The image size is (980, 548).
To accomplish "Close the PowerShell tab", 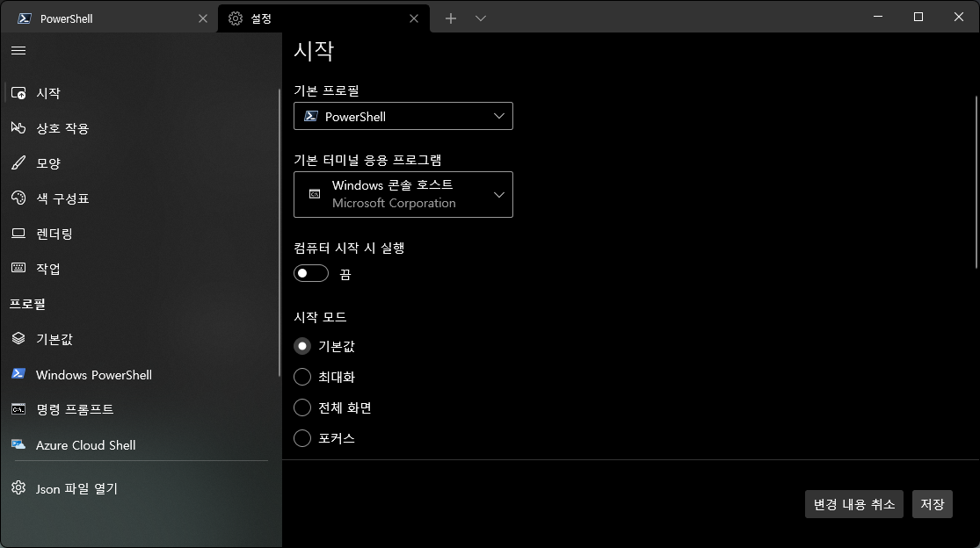I will (202, 18).
